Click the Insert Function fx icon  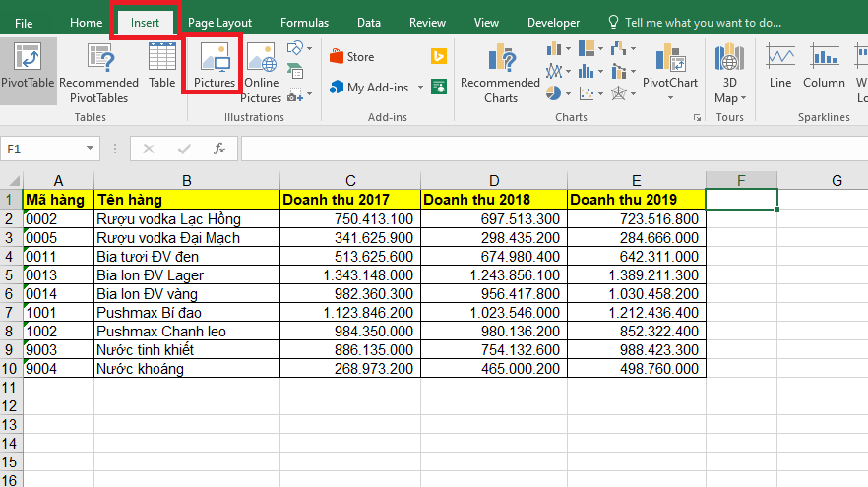tap(219, 149)
